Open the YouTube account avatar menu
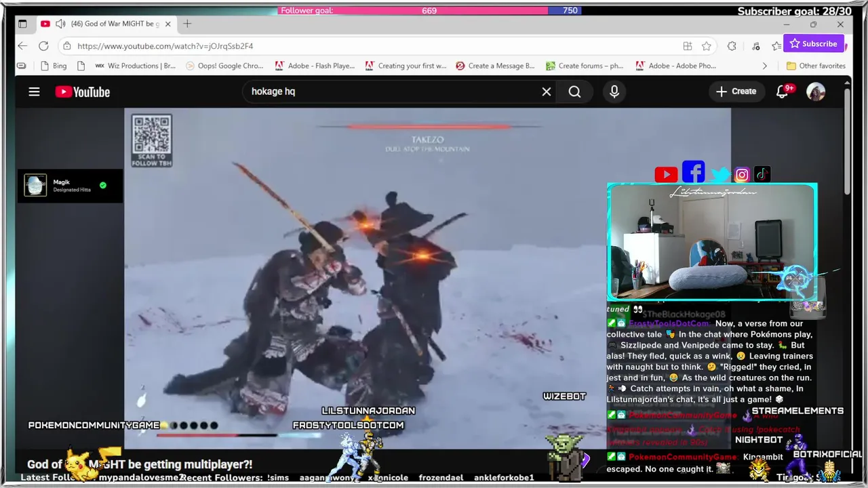The image size is (868, 488). (x=816, y=91)
